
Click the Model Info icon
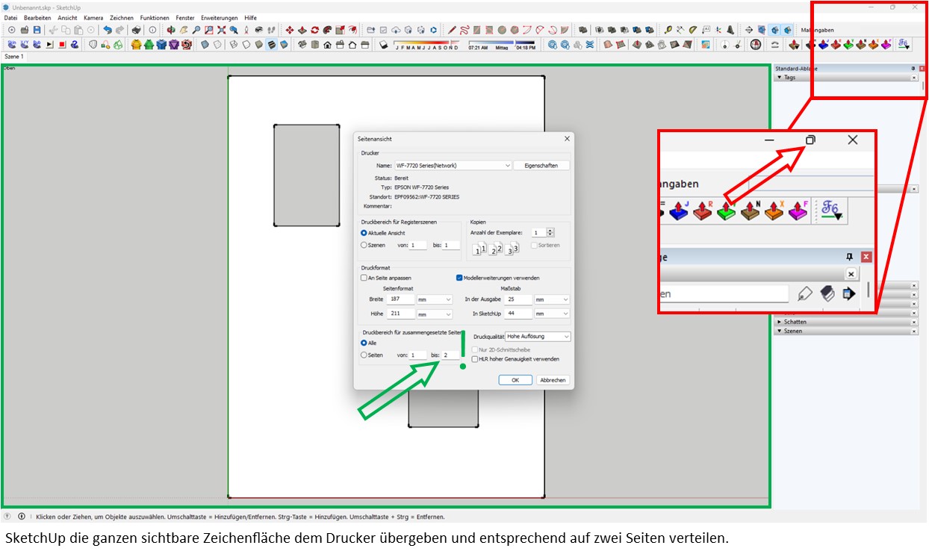click(x=152, y=30)
